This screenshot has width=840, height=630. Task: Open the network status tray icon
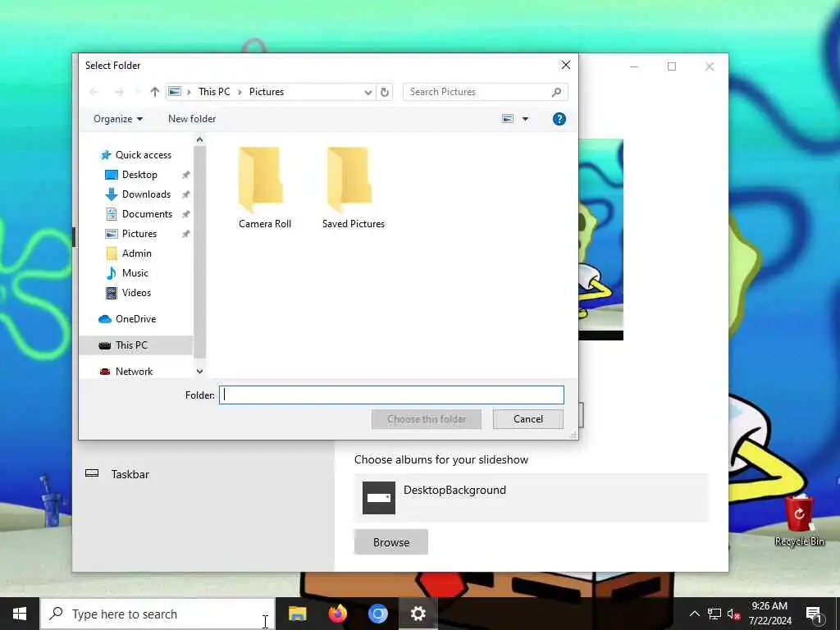[714, 614]
